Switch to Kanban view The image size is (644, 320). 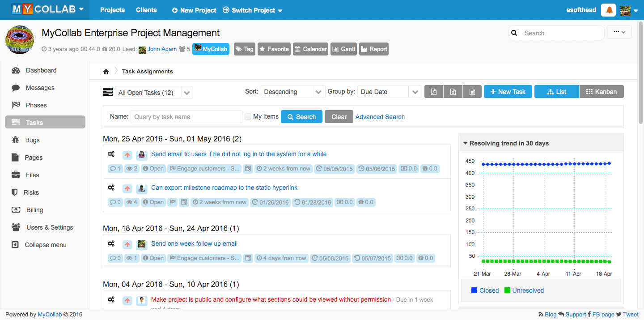tap(602, 92)
